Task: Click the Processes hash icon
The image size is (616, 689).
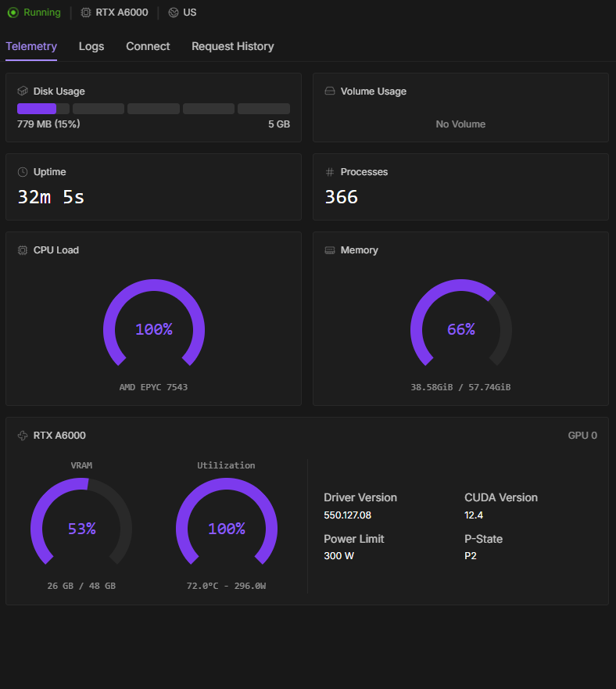Action: pyautogui.click(x=330, y=172)
